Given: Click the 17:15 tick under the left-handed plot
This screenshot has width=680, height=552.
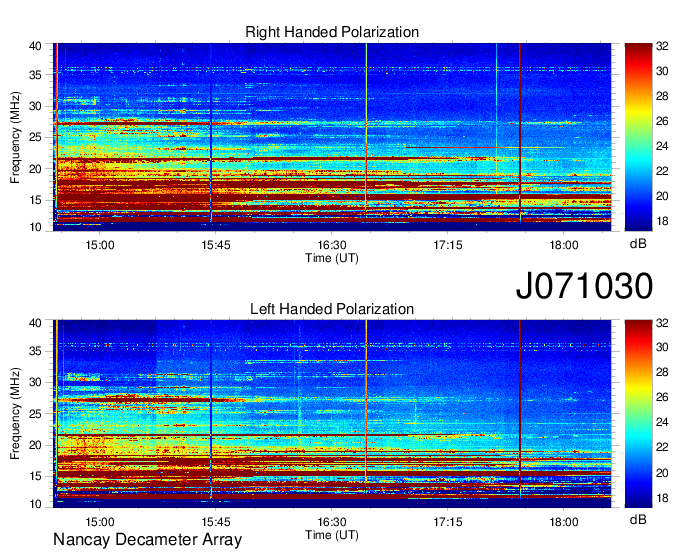Looking at the screenshot, I should tap(448, 522).
